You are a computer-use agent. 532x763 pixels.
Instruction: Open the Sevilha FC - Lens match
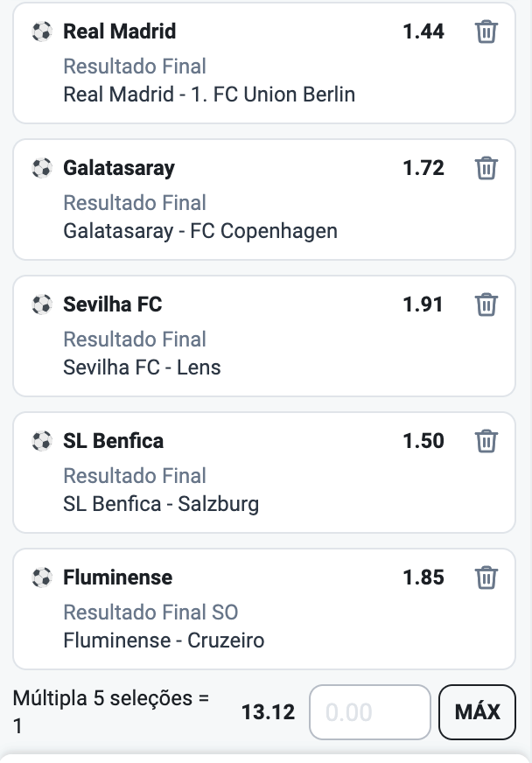[142, 367]
